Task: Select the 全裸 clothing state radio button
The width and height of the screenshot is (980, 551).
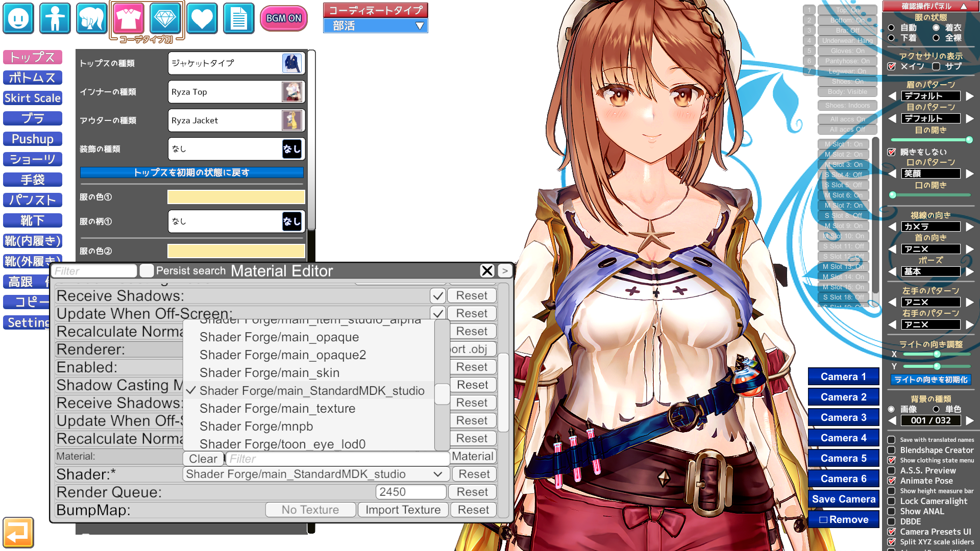Action: [936, 38]
